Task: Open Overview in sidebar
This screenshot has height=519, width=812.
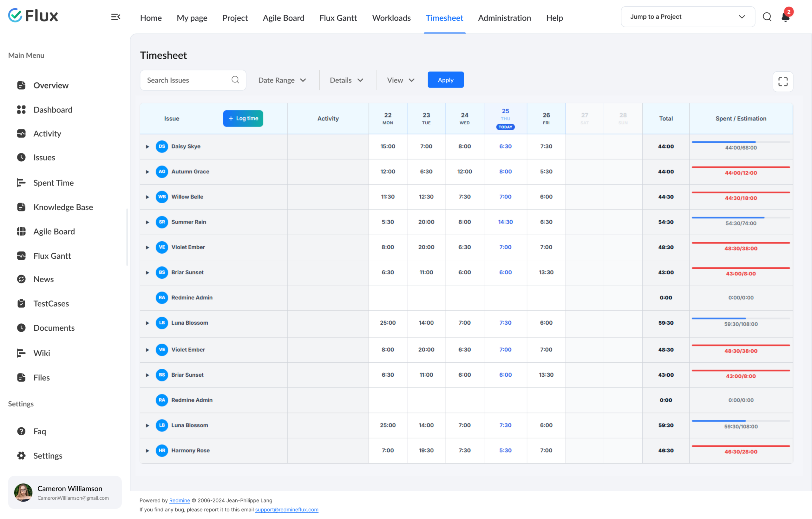Action: pyautogui.click(x=50, y=85)
